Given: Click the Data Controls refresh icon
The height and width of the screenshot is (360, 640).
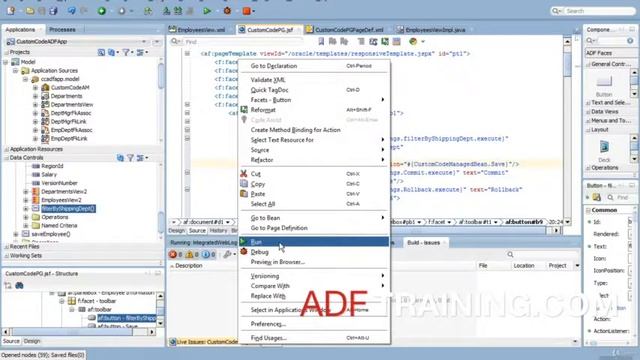Looking at the screenshot, I should [x=120, y=158].
